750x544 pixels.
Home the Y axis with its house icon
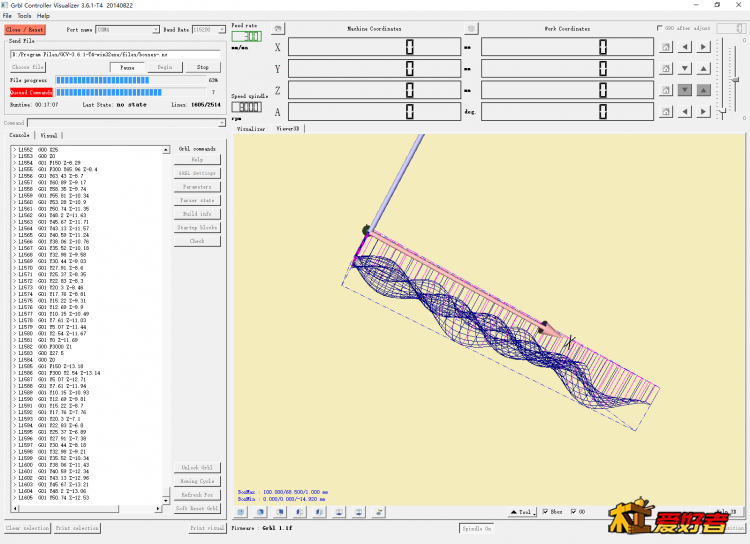(x=665, y=68)
